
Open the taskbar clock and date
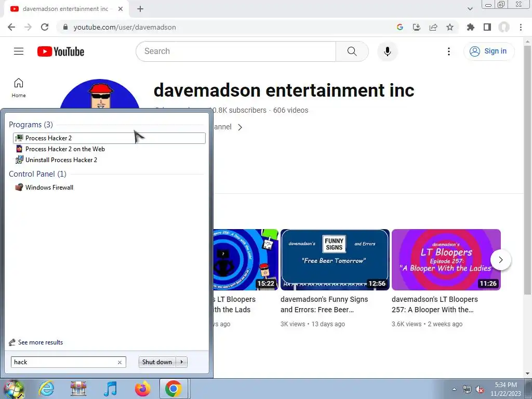(x=506, y=389)
